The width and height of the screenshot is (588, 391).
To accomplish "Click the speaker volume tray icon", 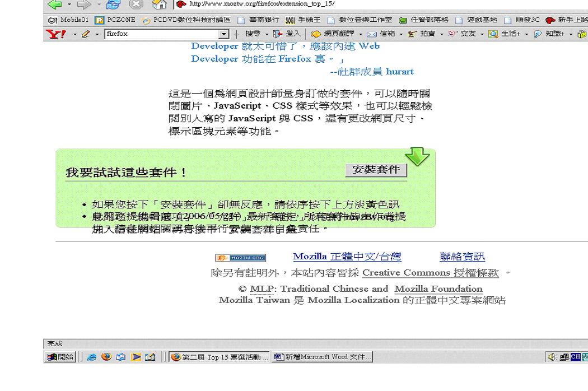I will (x=552, y=357).
